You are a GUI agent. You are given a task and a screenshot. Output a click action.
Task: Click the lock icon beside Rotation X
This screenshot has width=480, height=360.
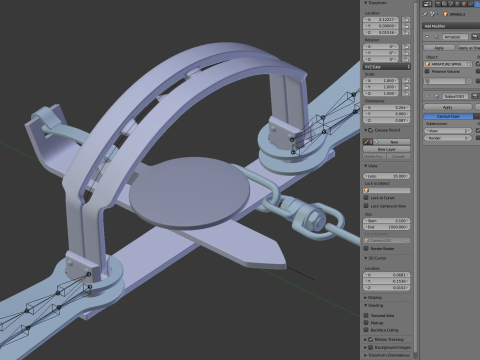coord(406,47)
